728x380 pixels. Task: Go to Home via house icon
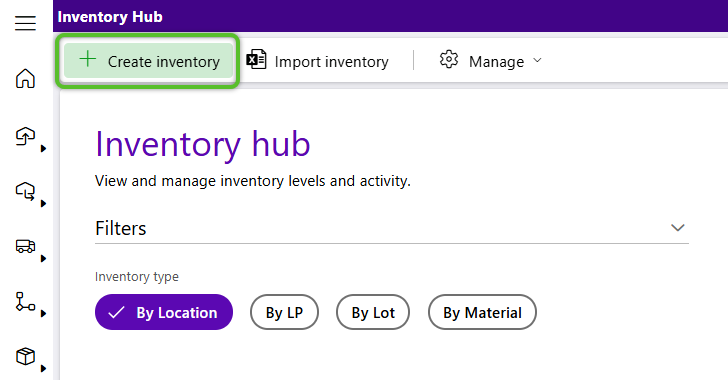point(25,78)
